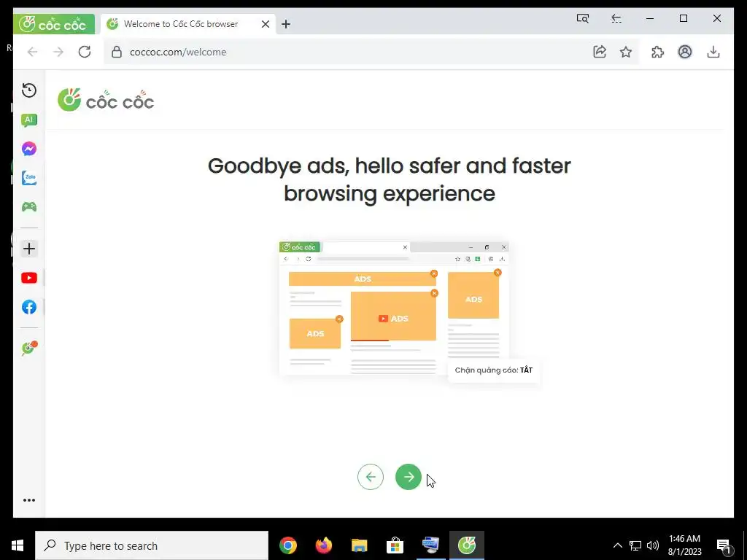Open Zalo from the sidebar
The height and width of the screenshot is (560, 747).
(x=29, y=178)
